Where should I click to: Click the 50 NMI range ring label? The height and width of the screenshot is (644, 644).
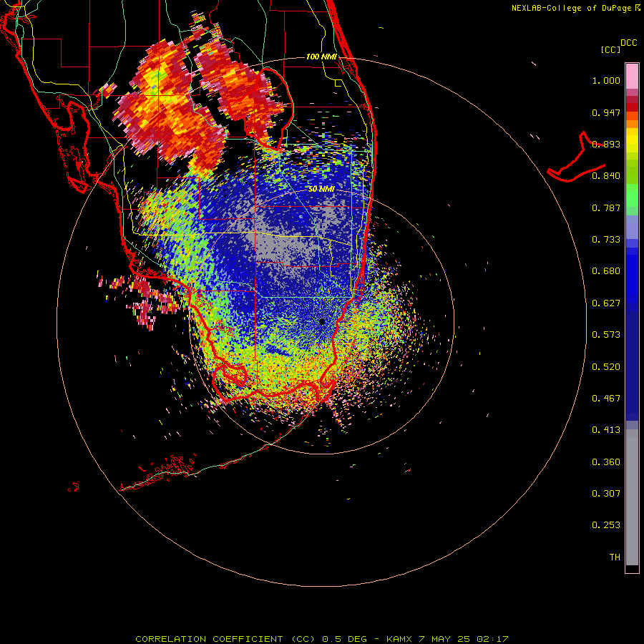(x=321, y=189)
